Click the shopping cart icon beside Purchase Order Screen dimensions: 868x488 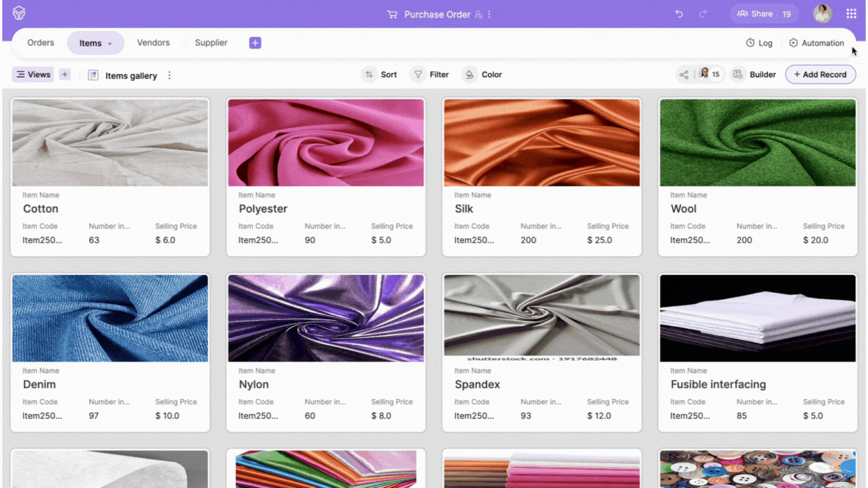coord(393,14)
